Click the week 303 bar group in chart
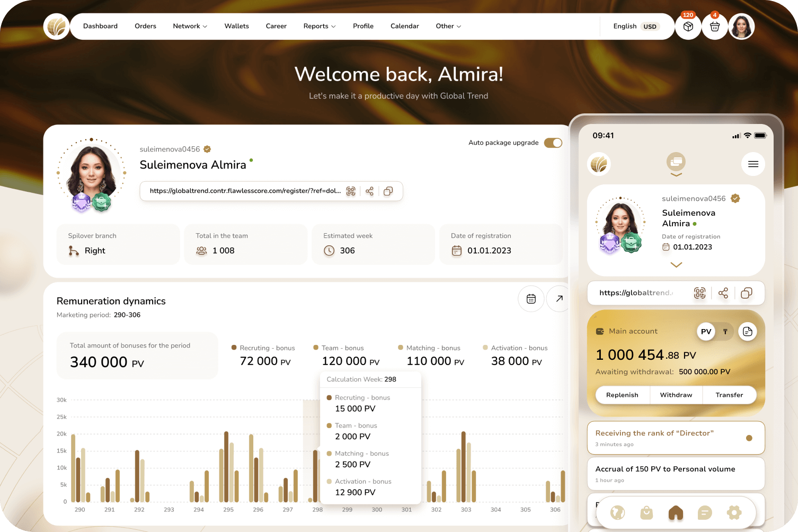Viewport: 798px width, 532px height. pyautogui.click(x=466, y=467)
